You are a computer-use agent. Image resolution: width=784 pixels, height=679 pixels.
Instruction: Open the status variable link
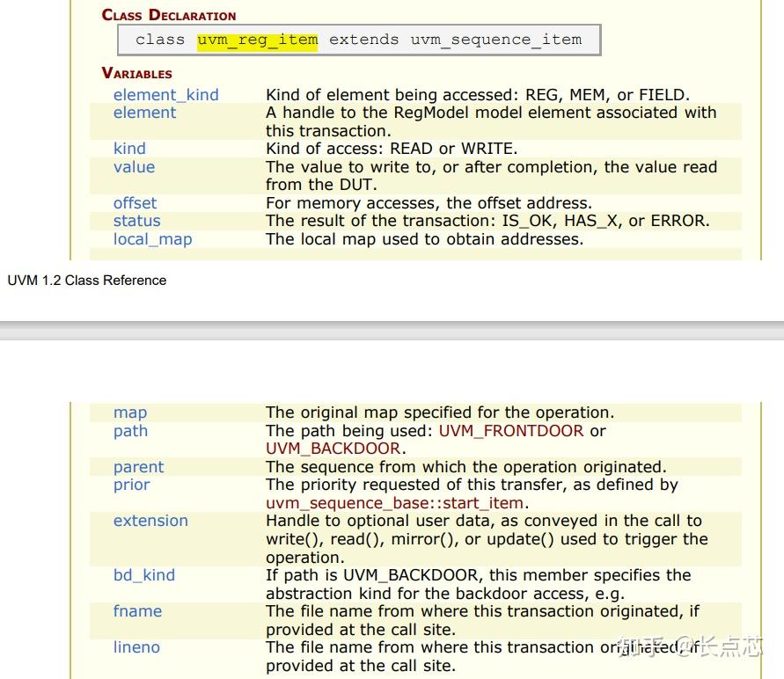click(136, 221)
